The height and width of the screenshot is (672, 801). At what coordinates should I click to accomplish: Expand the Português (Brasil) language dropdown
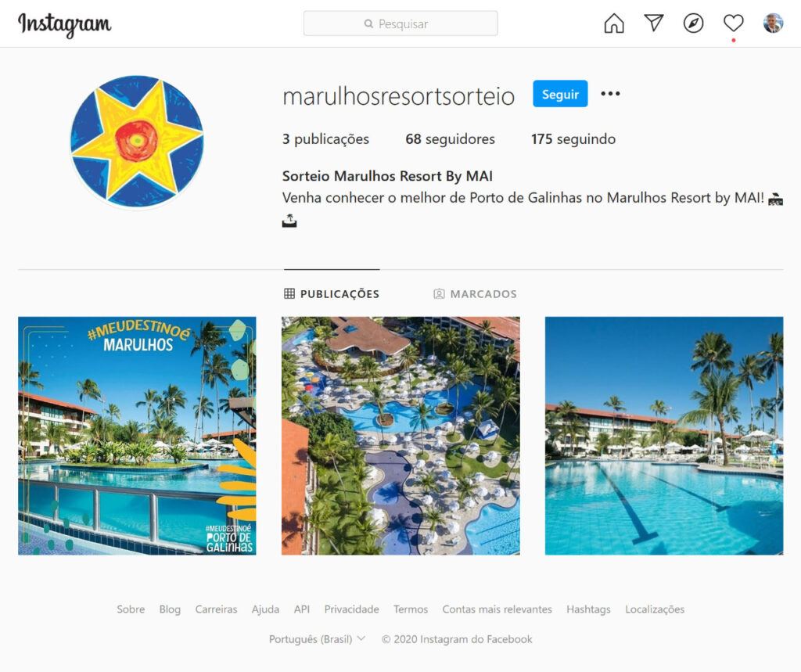point(317,639)
